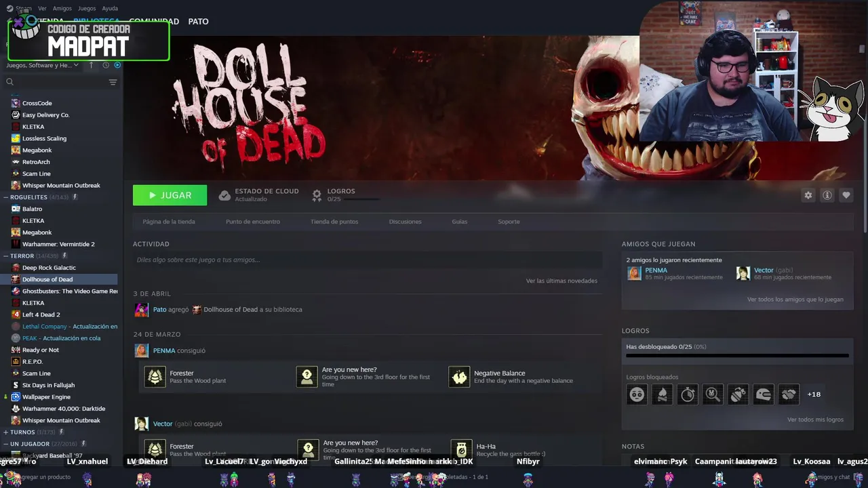The image size is (868, 488).
Task: Open the Ver menu
Action: (x=42, y=9)
